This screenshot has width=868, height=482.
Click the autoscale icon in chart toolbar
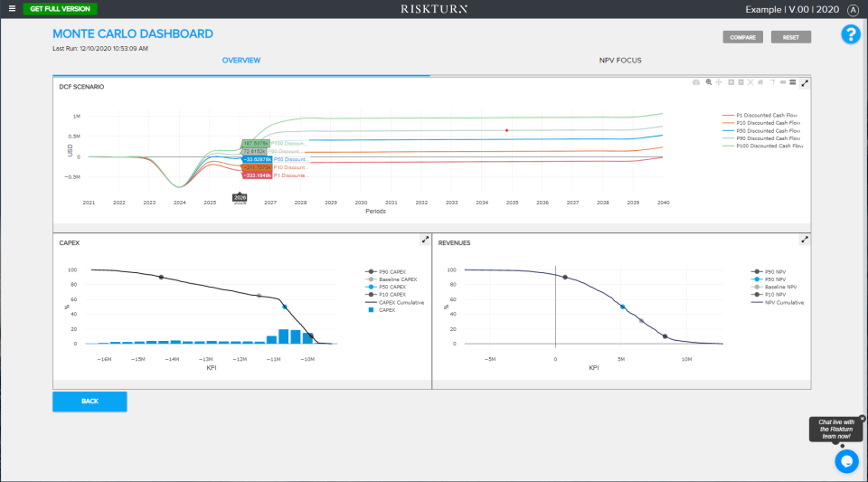coord(750,82)
